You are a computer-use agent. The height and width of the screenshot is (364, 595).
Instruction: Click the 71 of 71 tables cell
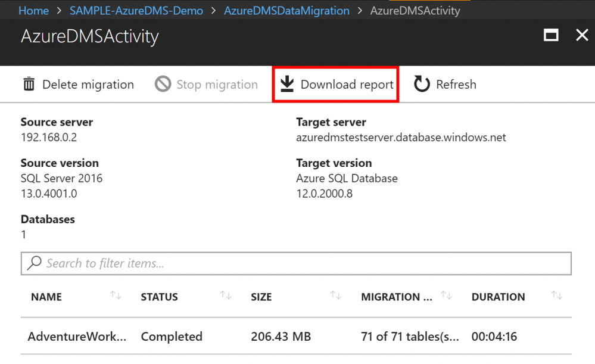pyautogui.click(x=410, y=336)
